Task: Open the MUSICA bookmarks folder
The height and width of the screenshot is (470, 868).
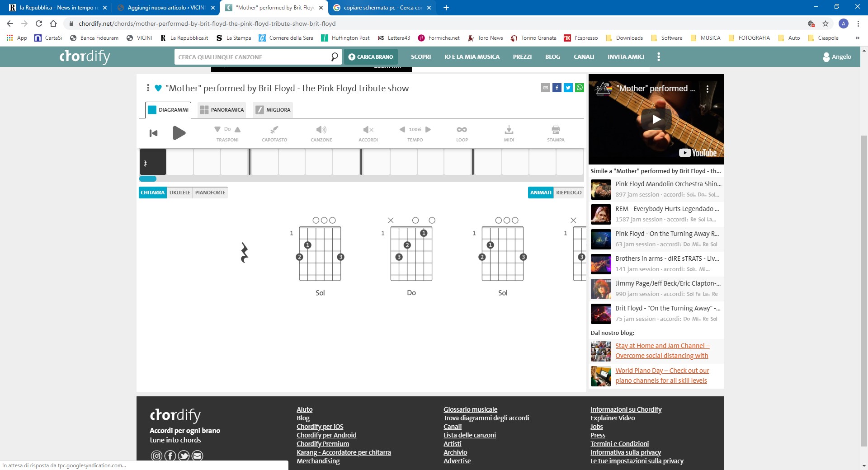Action: tap(705, 38)
